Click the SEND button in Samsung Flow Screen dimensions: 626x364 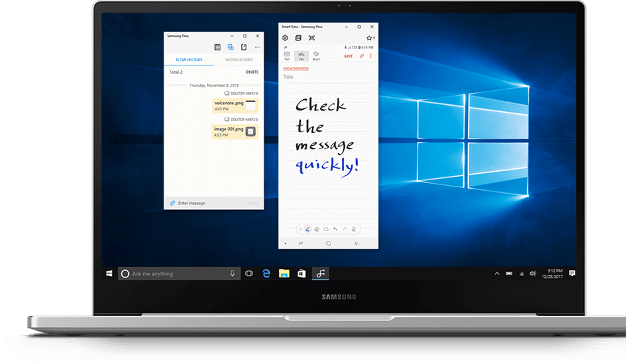click(x=254, y=203)
